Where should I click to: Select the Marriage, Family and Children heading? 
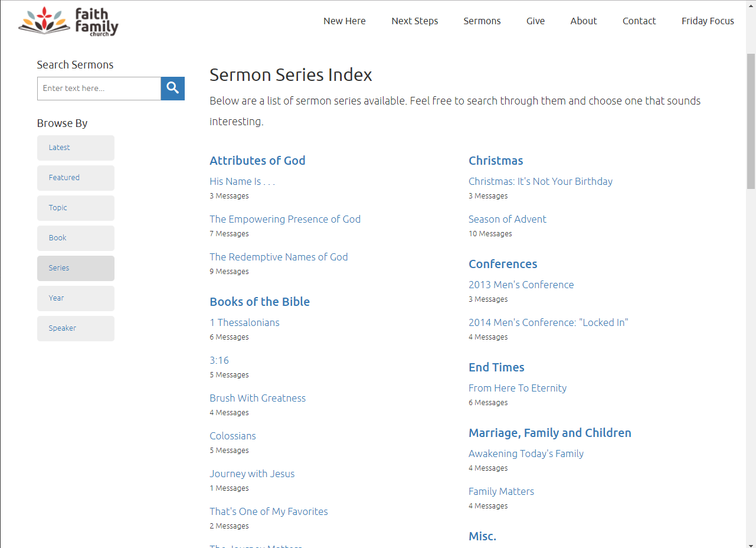click(550, 433)
